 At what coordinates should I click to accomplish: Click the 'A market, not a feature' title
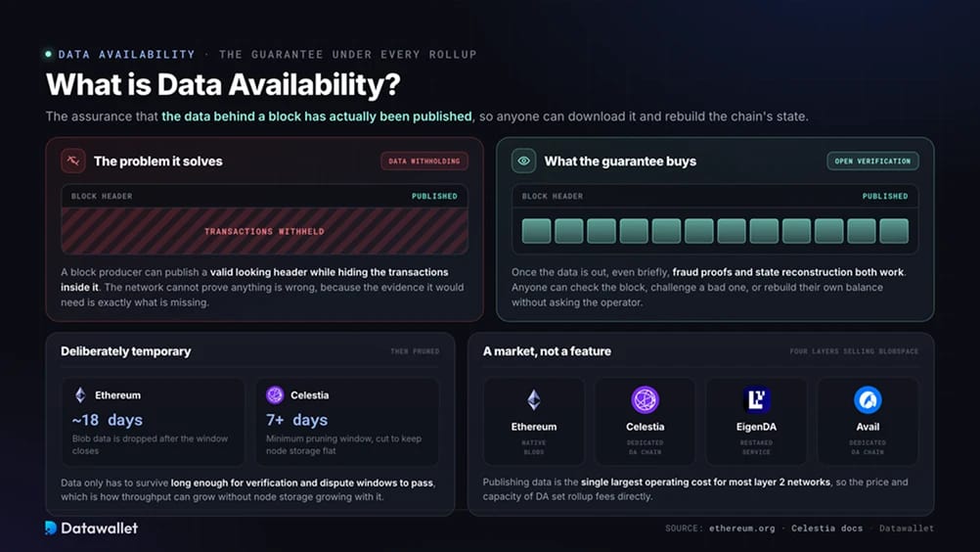(547, 351)
